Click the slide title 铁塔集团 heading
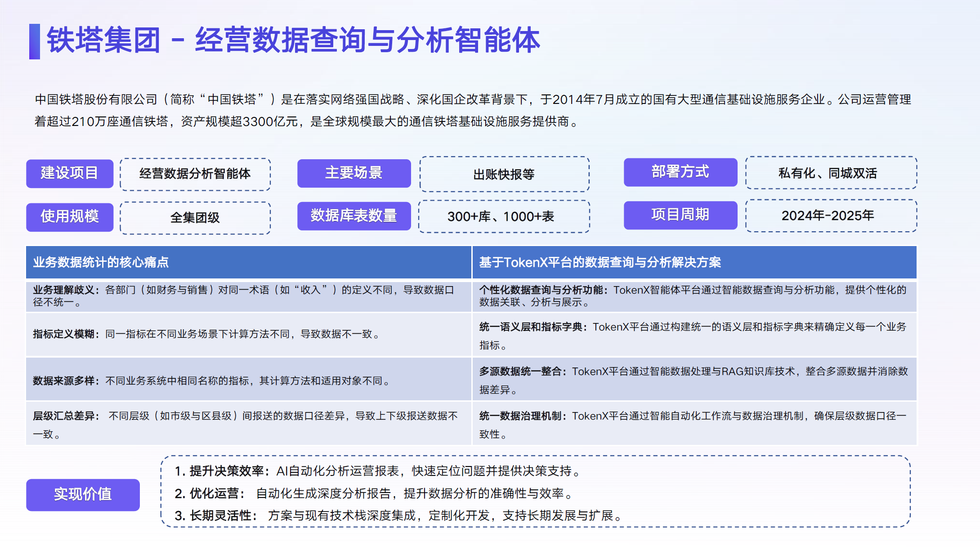This screenshot has height=547, width=980. (293, 40)
